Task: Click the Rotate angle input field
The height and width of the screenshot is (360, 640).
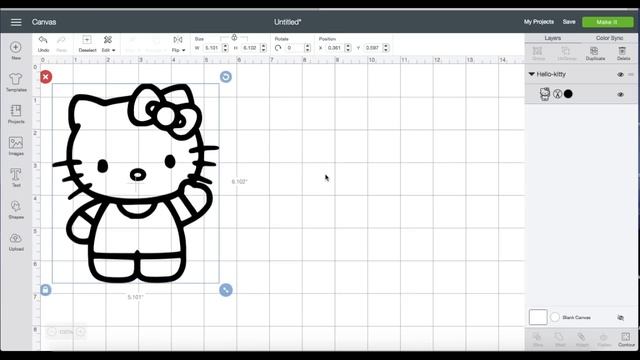Action: (x=294, y=48)
